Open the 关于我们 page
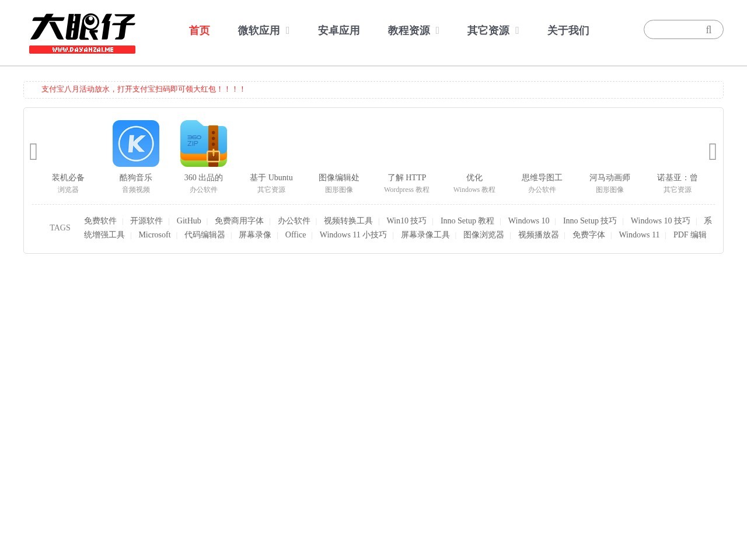 [568, 30]
